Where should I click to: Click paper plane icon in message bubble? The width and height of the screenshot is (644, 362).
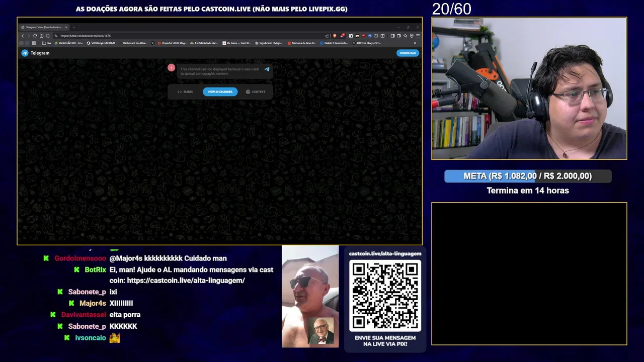coord(267,69)
